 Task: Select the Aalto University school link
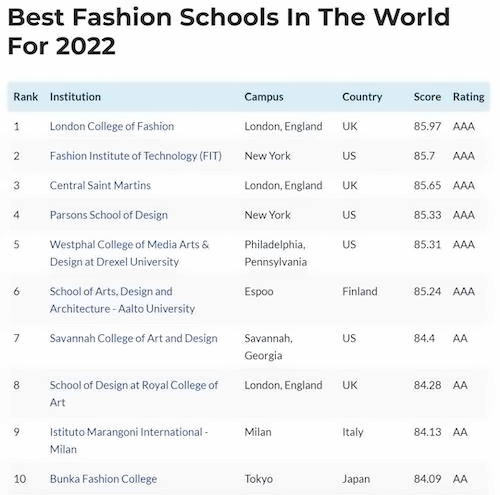coord(122,300)
